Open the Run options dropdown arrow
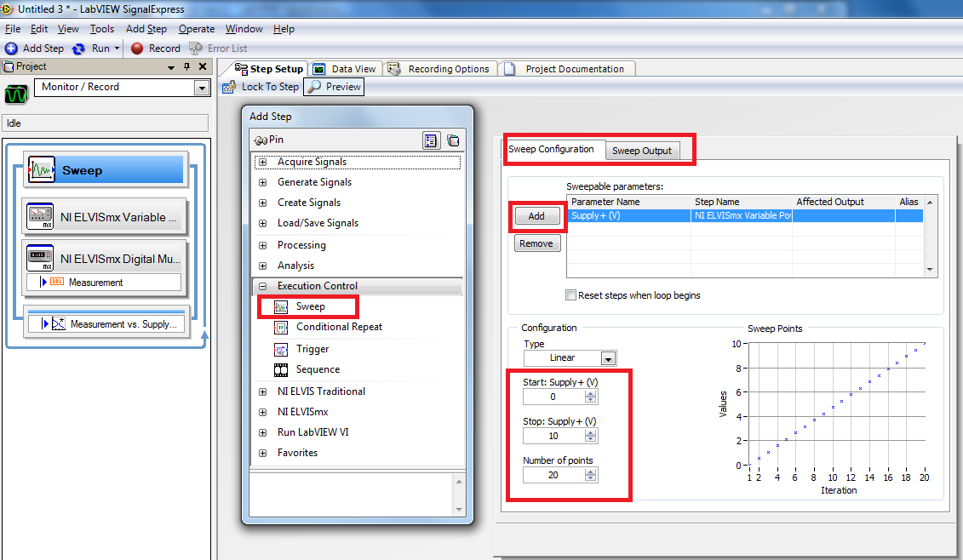This screenshot has width=963, height=560. [117, 48]
